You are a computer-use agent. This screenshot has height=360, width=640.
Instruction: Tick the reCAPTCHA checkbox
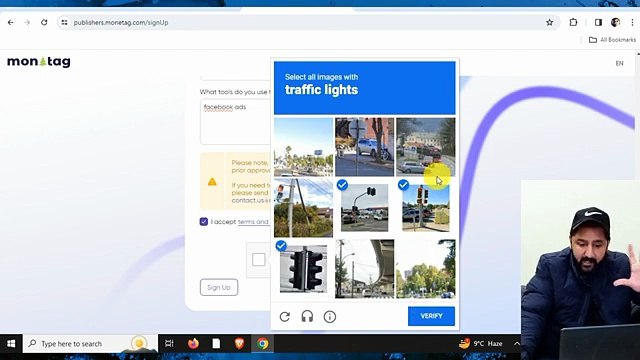pyautogui.click(x=258, y=260)
